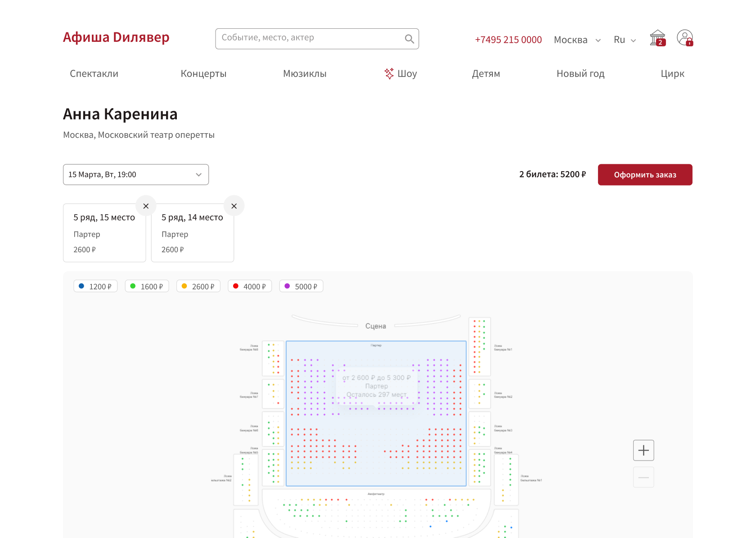Open the cart icon with badge 2
The width and height of the screenshot is (756, 538).
pos(657,38)
